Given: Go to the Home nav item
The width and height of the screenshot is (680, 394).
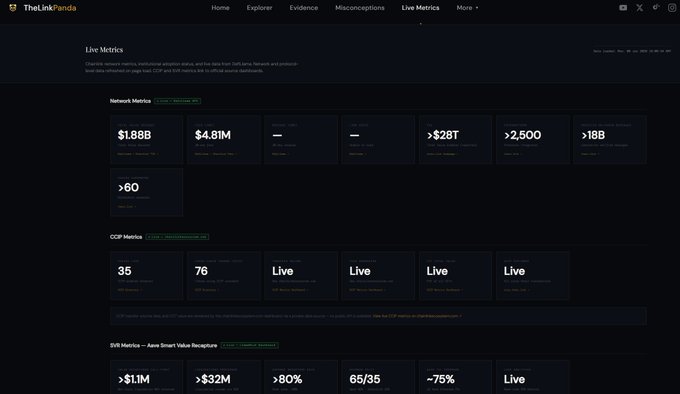Looking at the screenshot, I should click(220, 8).
